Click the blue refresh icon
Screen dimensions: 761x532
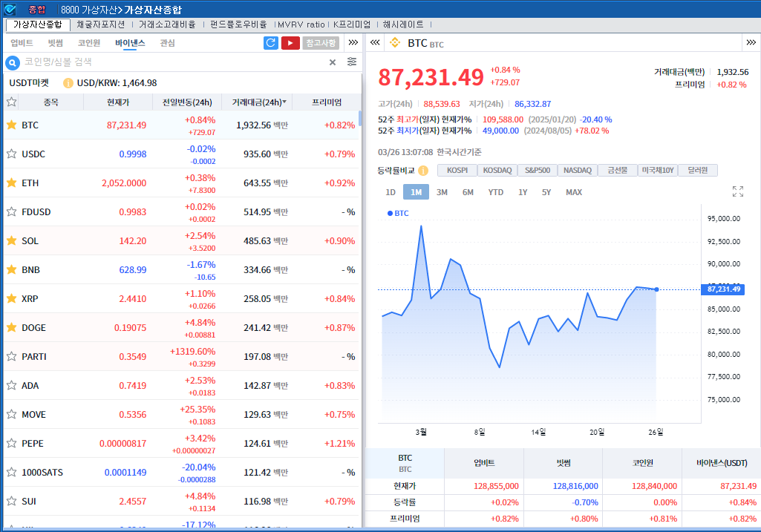point(271,43)
